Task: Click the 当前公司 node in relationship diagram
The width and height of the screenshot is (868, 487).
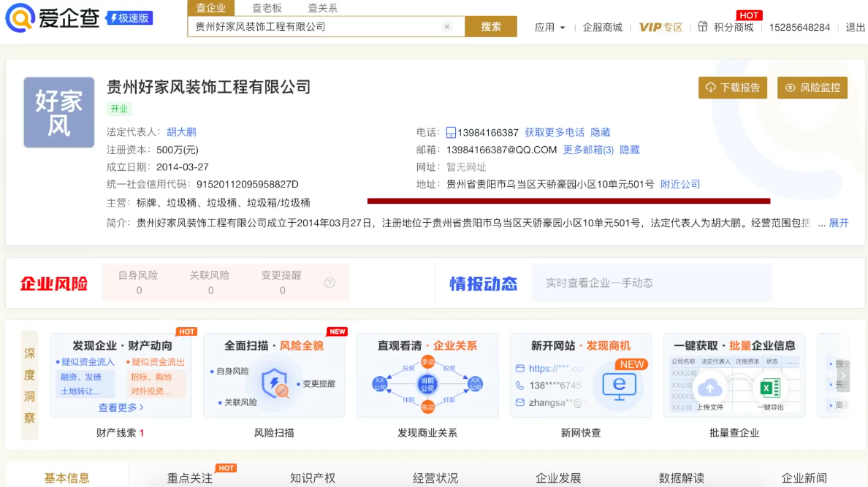Action: [427, 383]
